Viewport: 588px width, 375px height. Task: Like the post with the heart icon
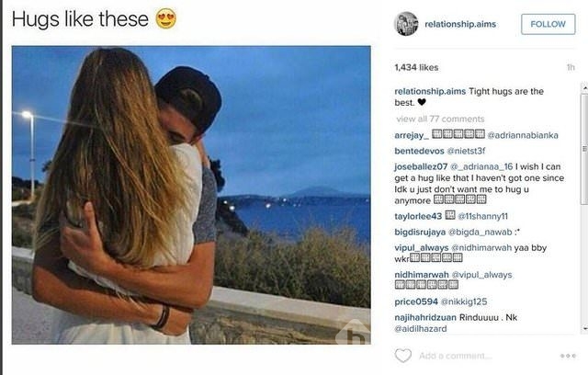click(x=403, y=356)
